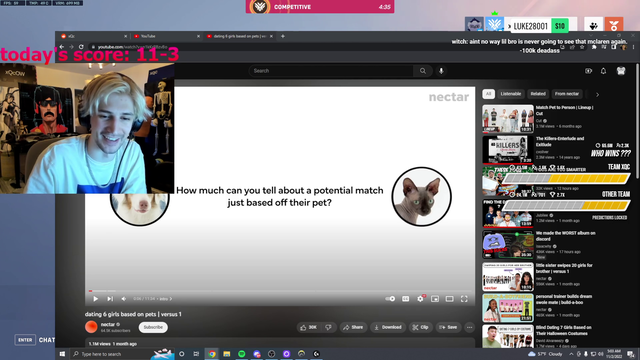Seek on the video progress bar
The image size is (640, 360).
(x=280, y=291)
